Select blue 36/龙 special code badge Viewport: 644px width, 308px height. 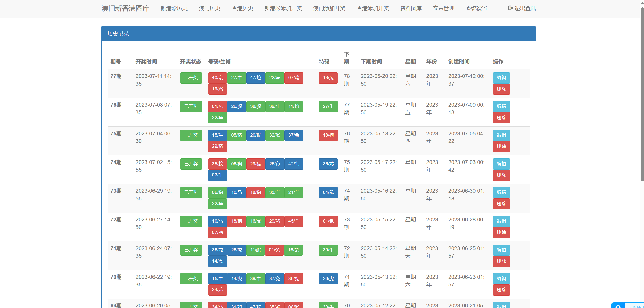tap(328, 164)
